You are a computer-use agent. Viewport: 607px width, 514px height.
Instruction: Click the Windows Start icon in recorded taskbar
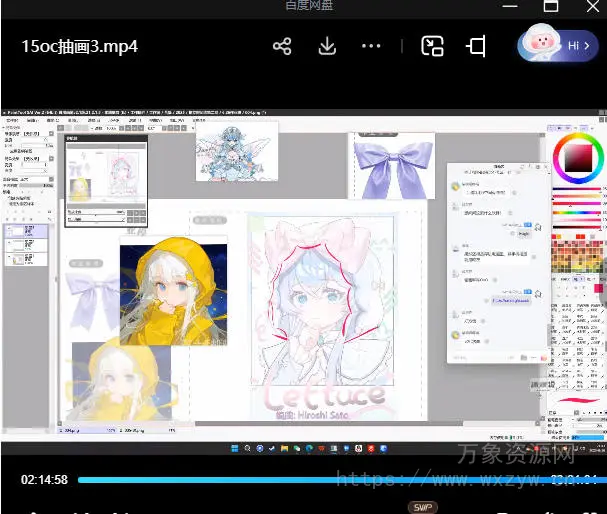(x=233, y=445)
